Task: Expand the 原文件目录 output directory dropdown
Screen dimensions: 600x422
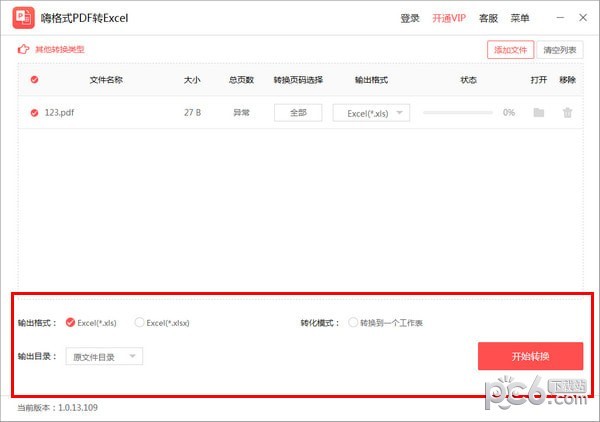Action: click(x=104, y=357)
